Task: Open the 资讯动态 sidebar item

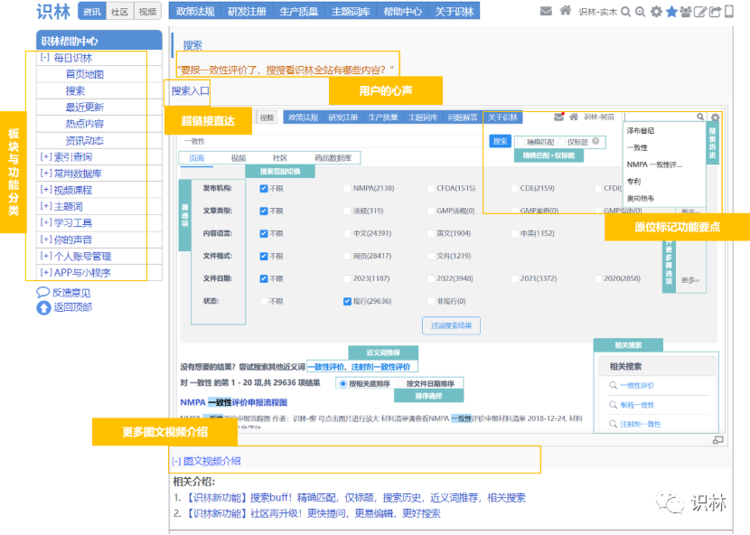Action: pos(85,141)
